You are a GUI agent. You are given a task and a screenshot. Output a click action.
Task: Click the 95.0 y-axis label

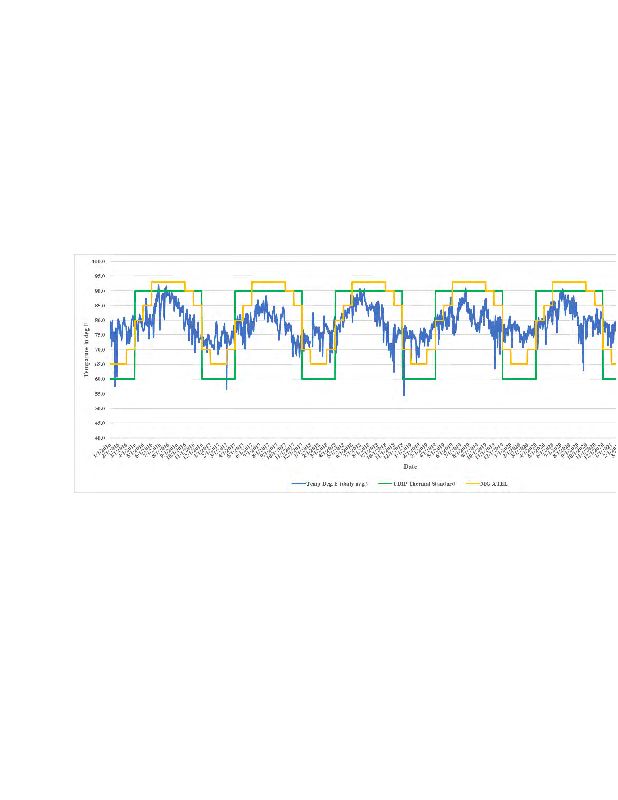99,276
